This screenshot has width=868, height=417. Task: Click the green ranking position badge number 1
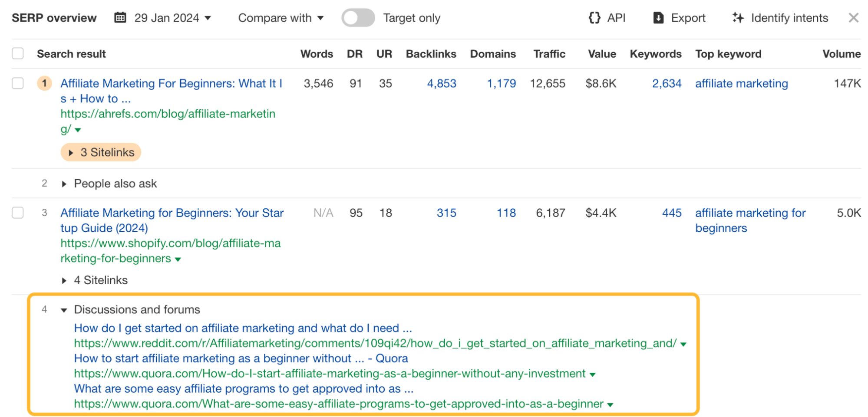pyautogui.click(x=45, y=84)
